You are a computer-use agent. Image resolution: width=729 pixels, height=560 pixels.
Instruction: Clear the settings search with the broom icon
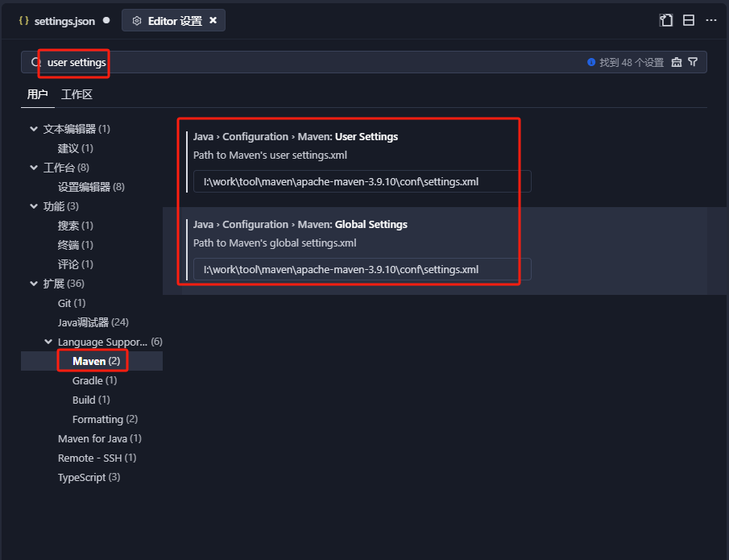click(677, 61)
